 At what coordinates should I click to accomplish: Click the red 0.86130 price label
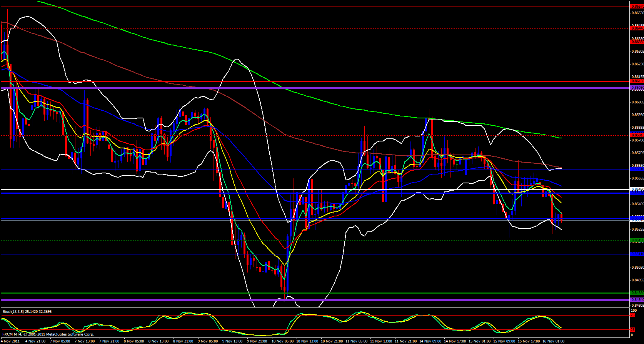637,81
